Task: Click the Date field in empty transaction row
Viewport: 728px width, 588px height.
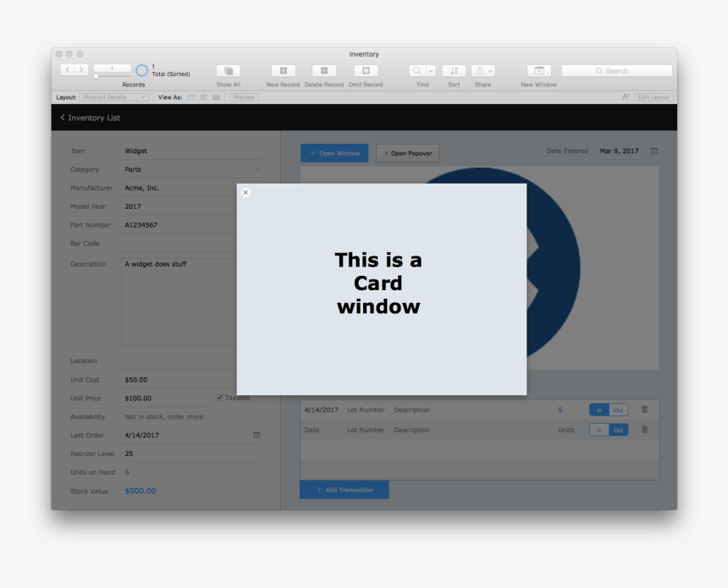Action: point(312,430)
